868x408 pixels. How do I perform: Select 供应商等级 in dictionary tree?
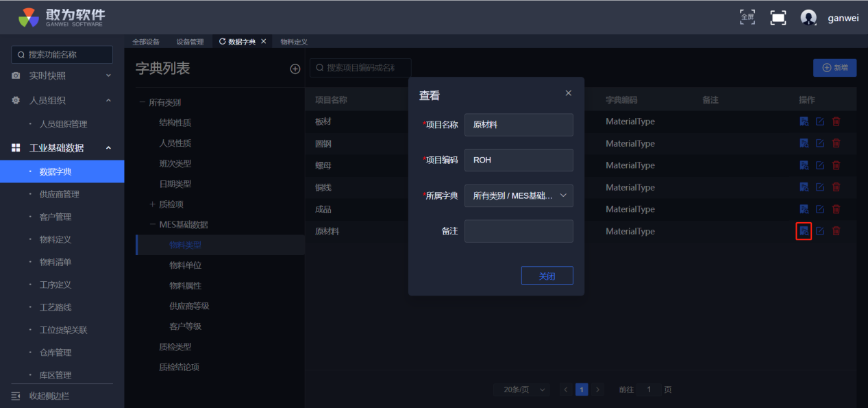click(x=189, y=306)
